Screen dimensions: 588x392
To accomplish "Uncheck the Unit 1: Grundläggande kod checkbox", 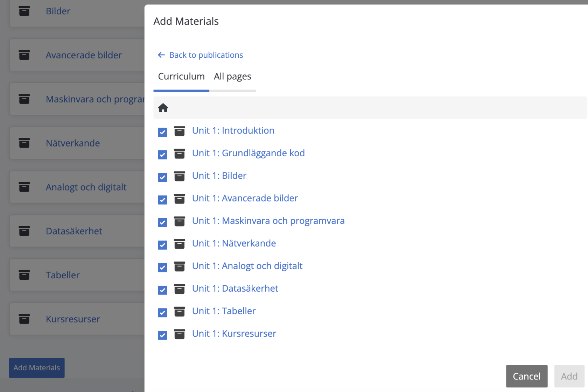I will [162, 155].
